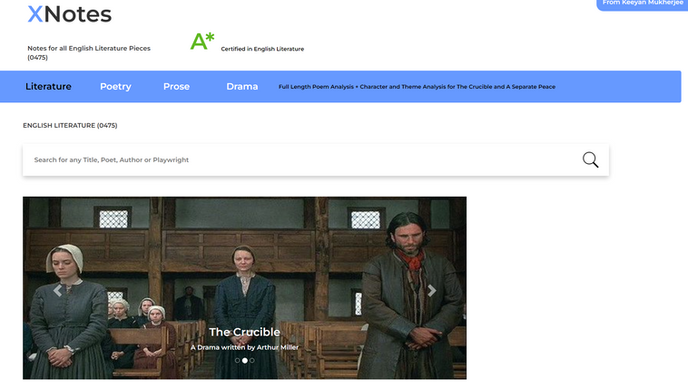Open The Crucible slide title
Viewport: 688px width, 387px height.
coord(244,332)
